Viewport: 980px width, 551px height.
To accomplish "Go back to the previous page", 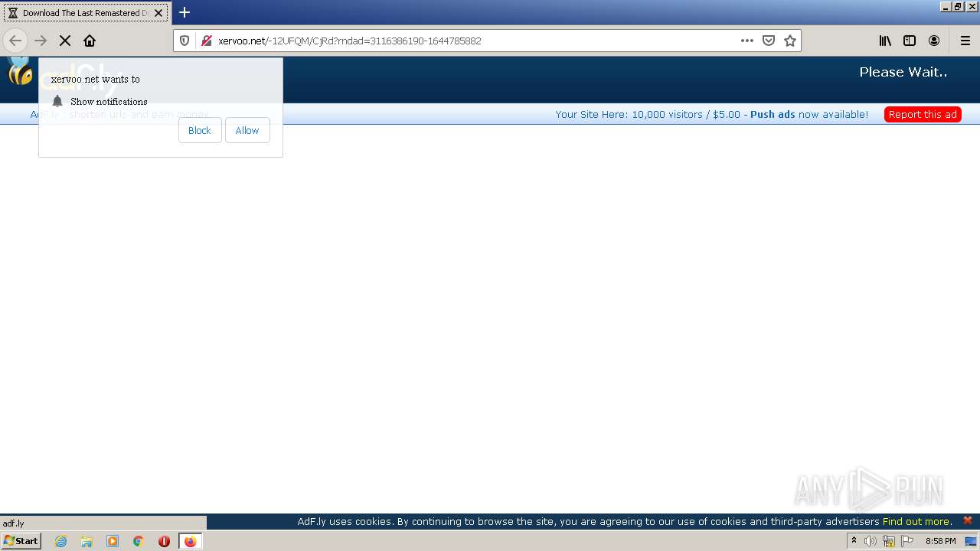I will [15, 41].
